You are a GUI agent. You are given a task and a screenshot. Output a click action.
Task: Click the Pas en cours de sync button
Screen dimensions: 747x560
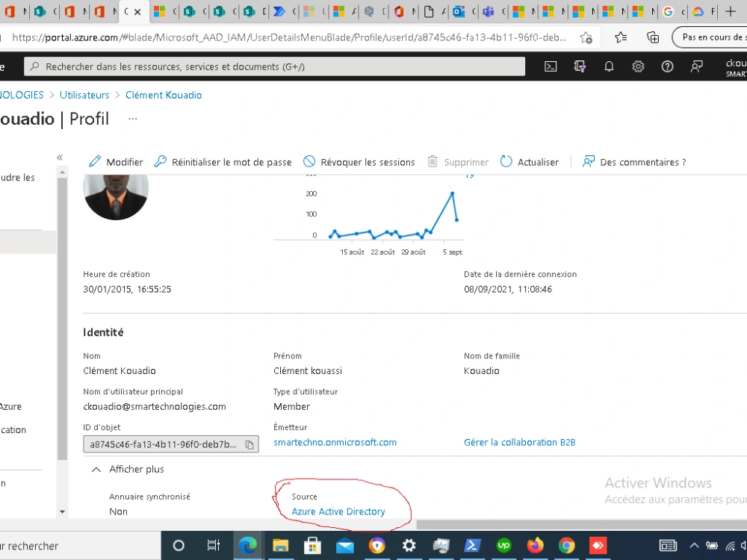(x=710, y=37)
